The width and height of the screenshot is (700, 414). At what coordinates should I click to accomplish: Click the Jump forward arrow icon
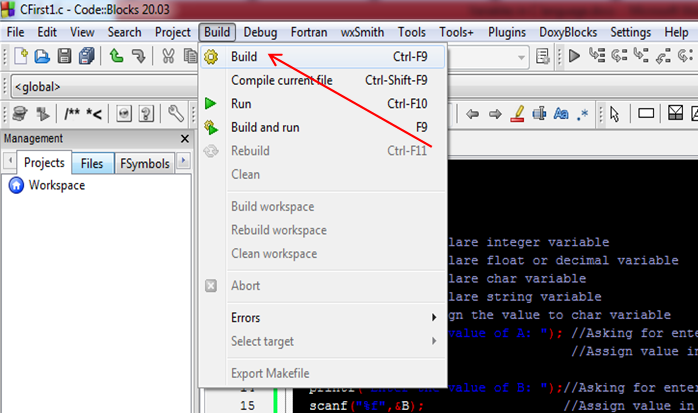pos(495,114)
